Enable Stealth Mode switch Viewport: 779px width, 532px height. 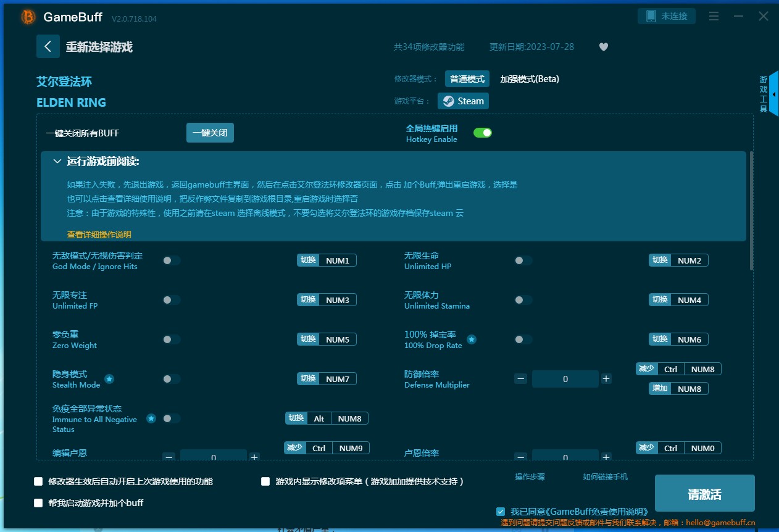point(172,379)
